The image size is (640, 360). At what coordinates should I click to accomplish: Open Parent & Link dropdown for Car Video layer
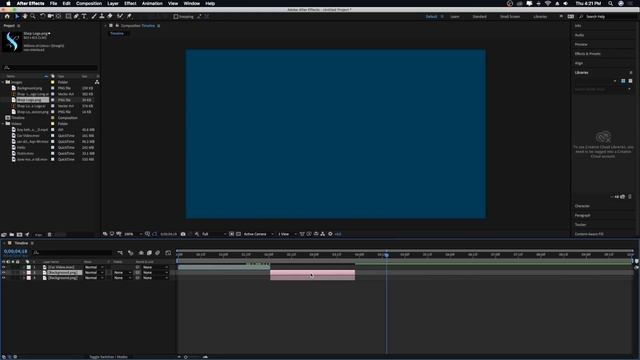pos(155,267)
